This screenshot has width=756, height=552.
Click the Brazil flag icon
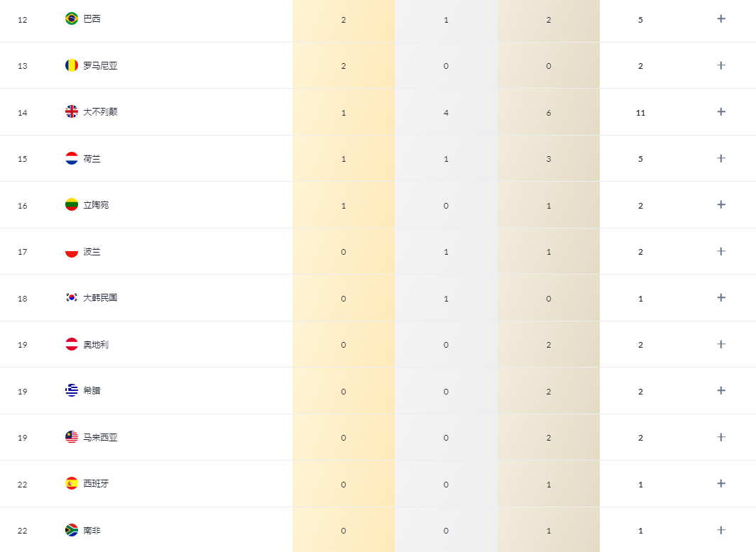click(x=72, y=18)
